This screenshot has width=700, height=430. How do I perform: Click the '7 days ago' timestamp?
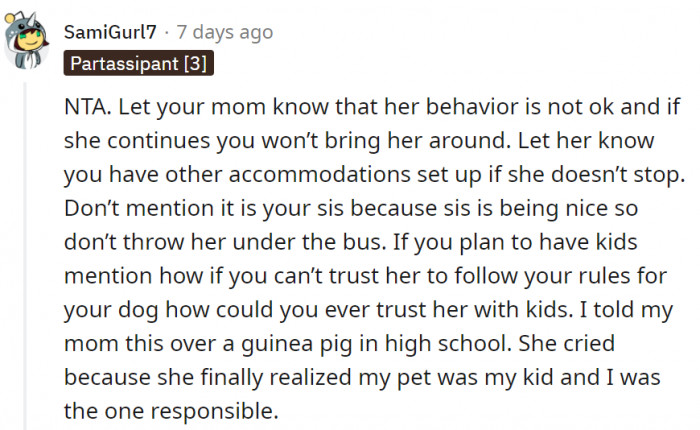[225, 32]
